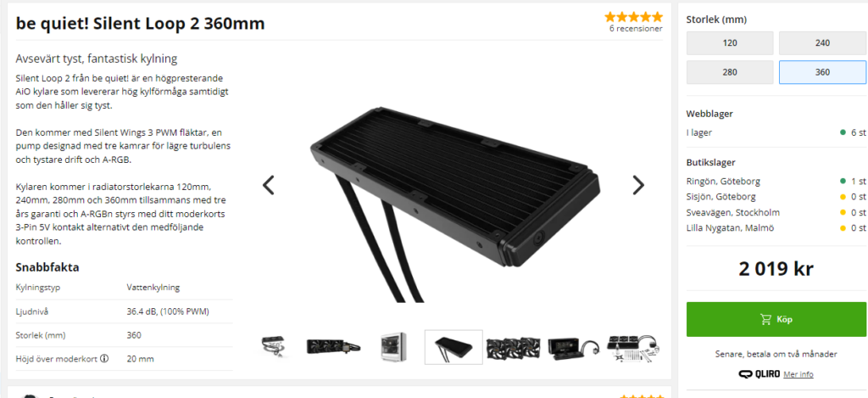Select the 360 size option
868x398 pixels.
pyautogui.click(x=822, y=72)
